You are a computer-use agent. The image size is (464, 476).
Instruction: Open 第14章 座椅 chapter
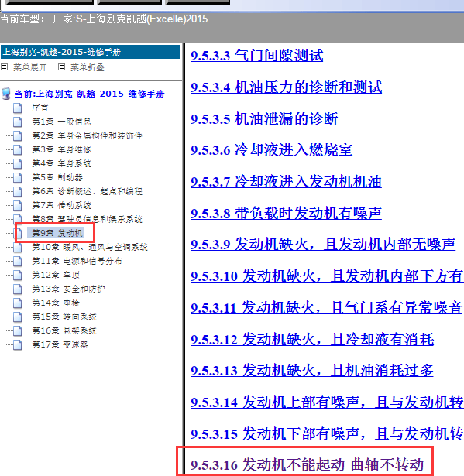coord(56,303)
